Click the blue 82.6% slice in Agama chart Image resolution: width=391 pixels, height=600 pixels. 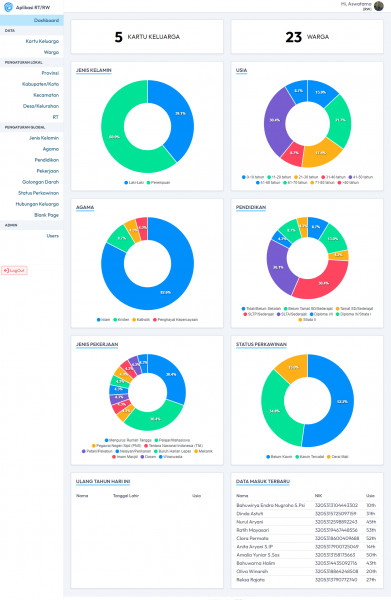click(165, 292)
